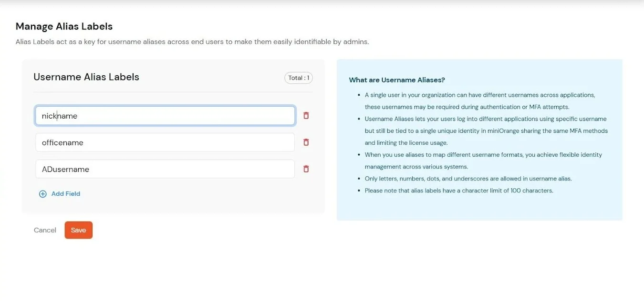Open the Add Field link
Screen dimensions: 644x301
(x=66, y=194)
